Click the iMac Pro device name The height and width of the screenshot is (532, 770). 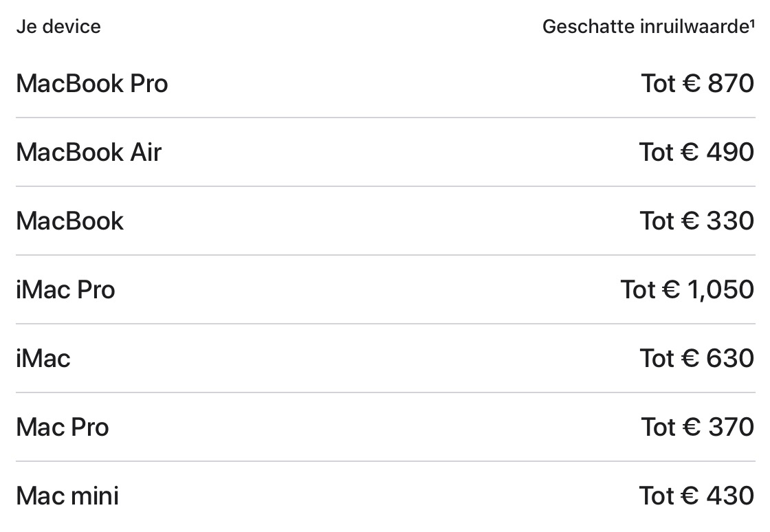(65, 289)
